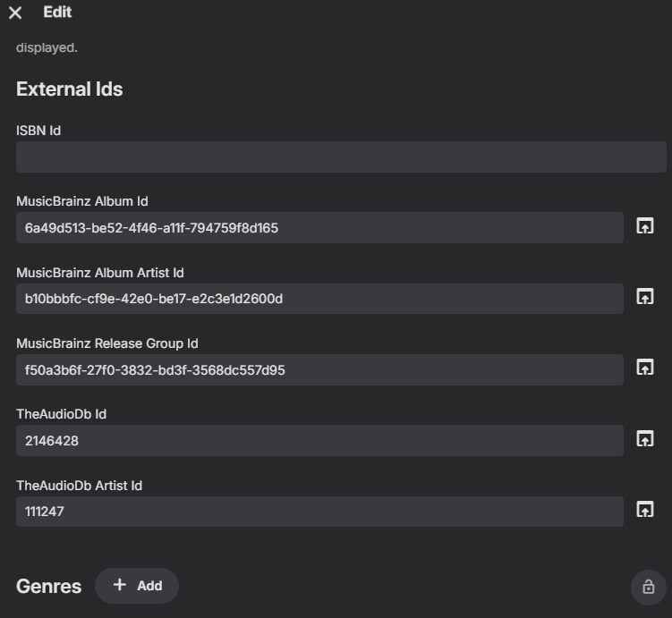Screen dimensions: 672x618
Task: Click the MusicBrainz Release Group Id text field
Action: pos(319,369)
